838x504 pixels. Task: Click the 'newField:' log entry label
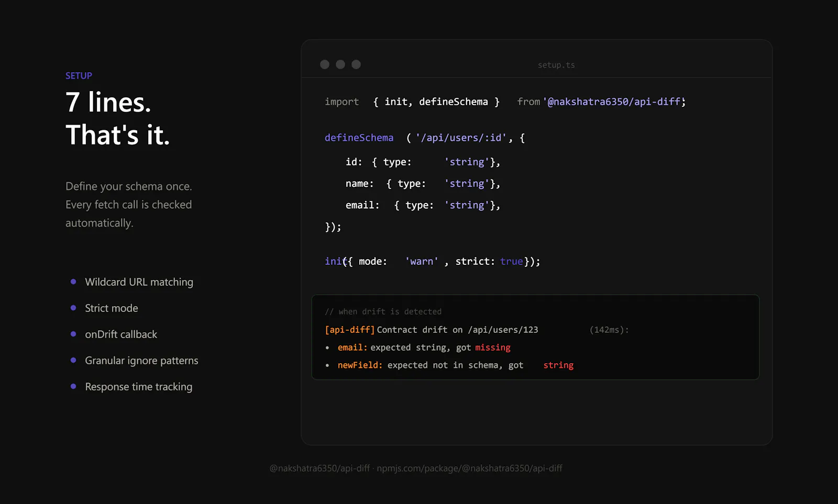pyautogui.click(x=360, y=365)
